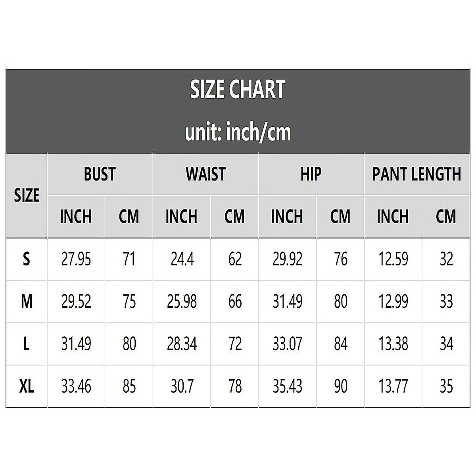Click the L size row label
Screen dimensions: 476x476
[x=26, y=344]
